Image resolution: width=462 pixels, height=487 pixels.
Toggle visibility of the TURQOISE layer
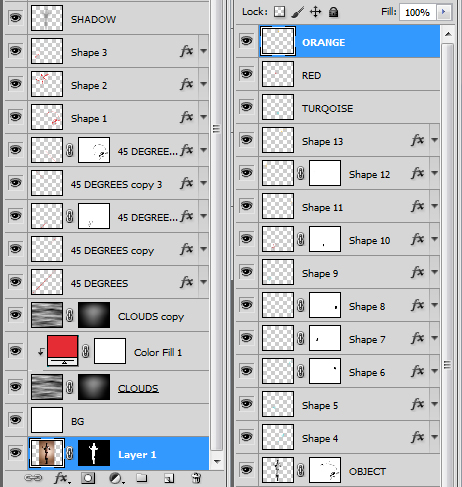(246, 107)
